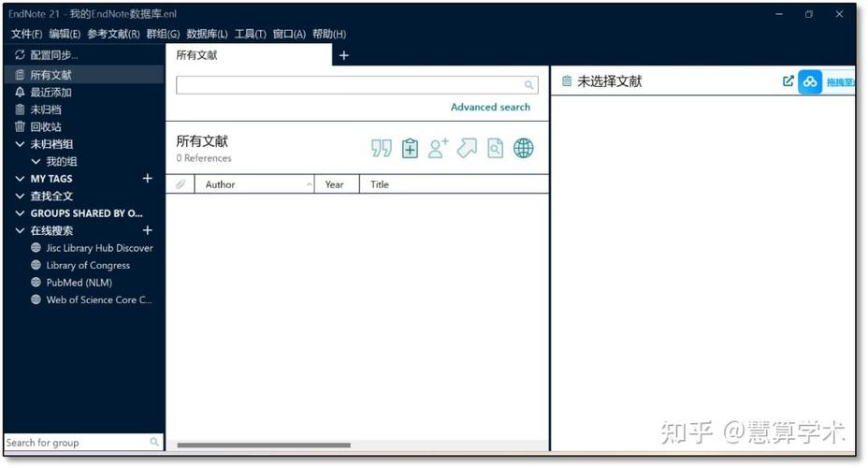Open the 帮助(H) menu
Image resolution: width=868 pixels, height=468 pixels.
pyautogui.click(x=329, y=34)
